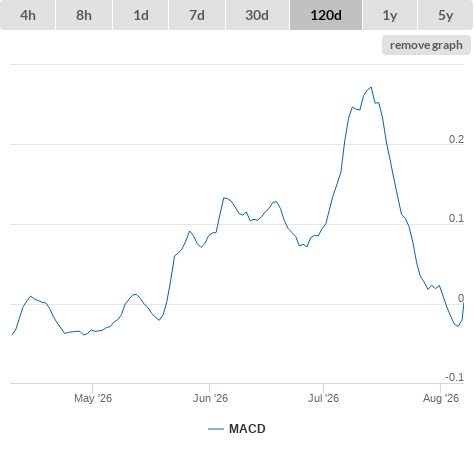This screenshot has width=474, height=455.
Task: Click the -0.1 y-axis label
Action: (454, 377)
